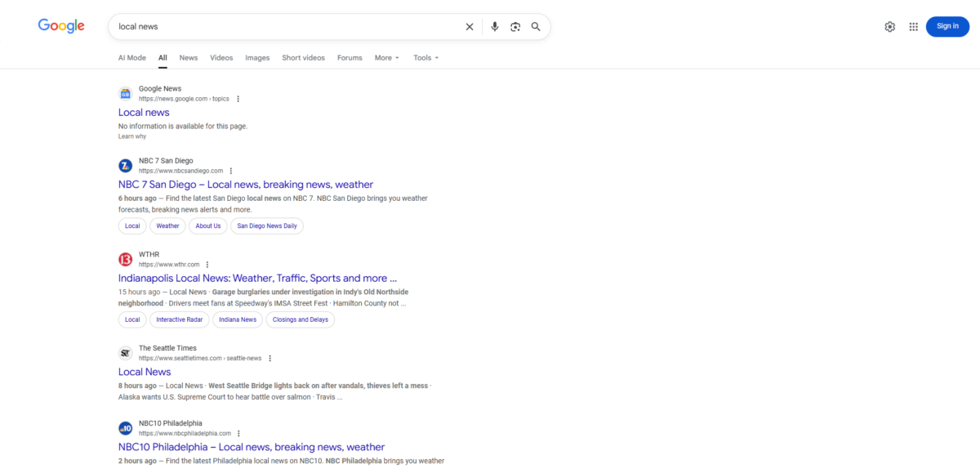Expand the Tools dropdown
The width and height of the screenshot is (980, 469).
click(425, 58)
